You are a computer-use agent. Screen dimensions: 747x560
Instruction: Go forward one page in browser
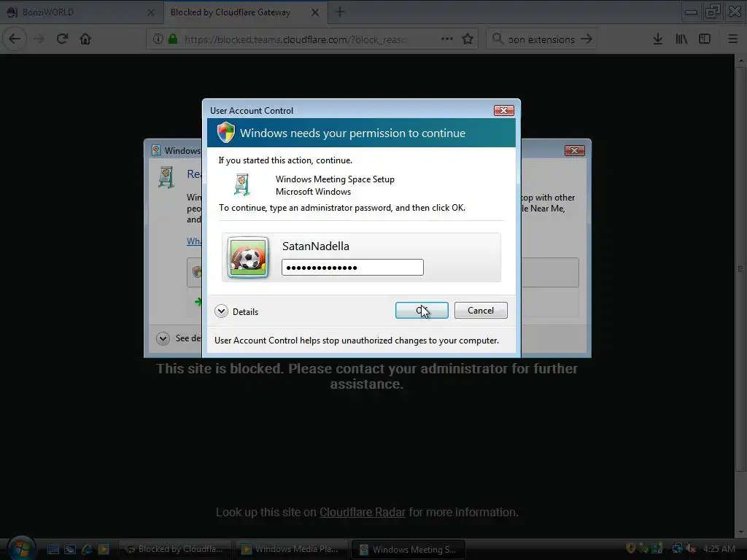click(39, 39)
